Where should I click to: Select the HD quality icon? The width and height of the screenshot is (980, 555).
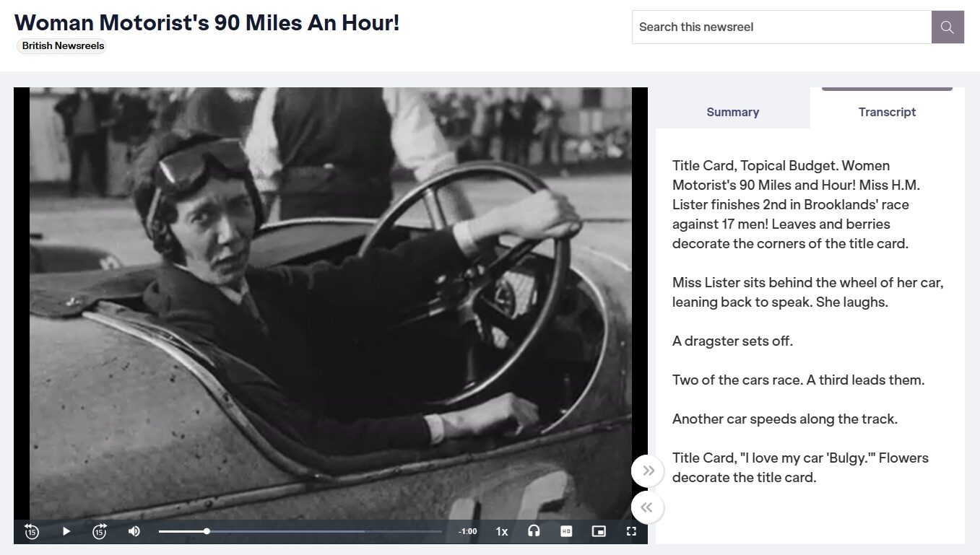(566, 531)
